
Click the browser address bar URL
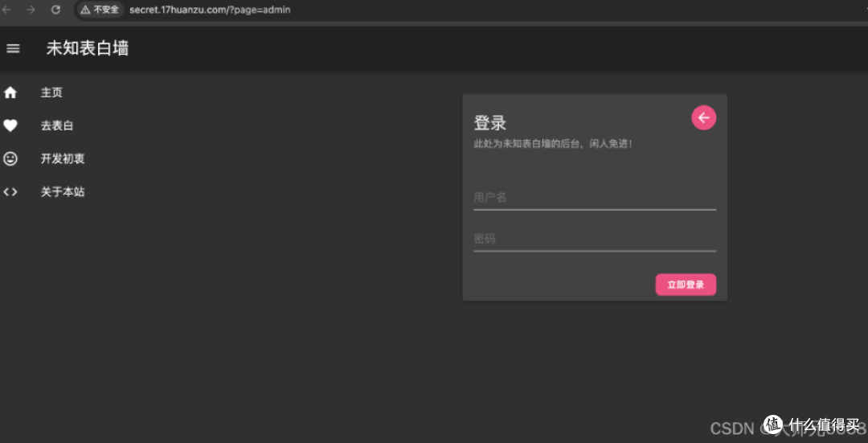tap(210, 10)
